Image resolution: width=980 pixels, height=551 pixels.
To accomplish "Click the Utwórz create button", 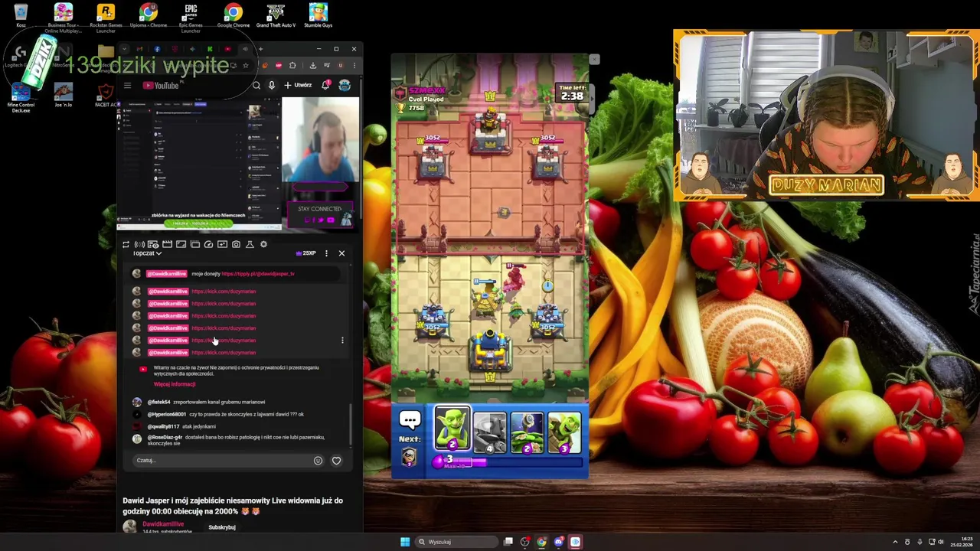I will click(x=298, y=86).
